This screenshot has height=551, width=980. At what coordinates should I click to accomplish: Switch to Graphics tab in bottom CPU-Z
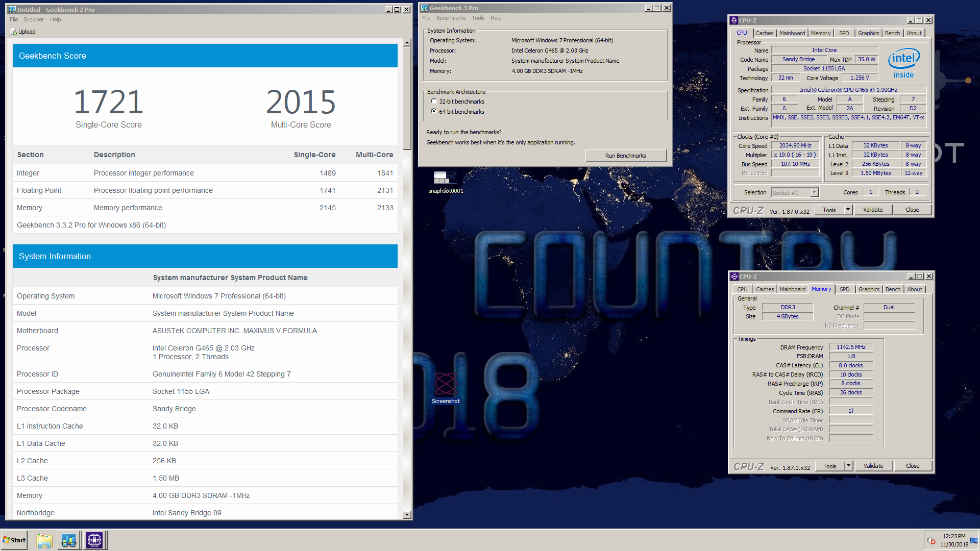[x=869, y=289]
